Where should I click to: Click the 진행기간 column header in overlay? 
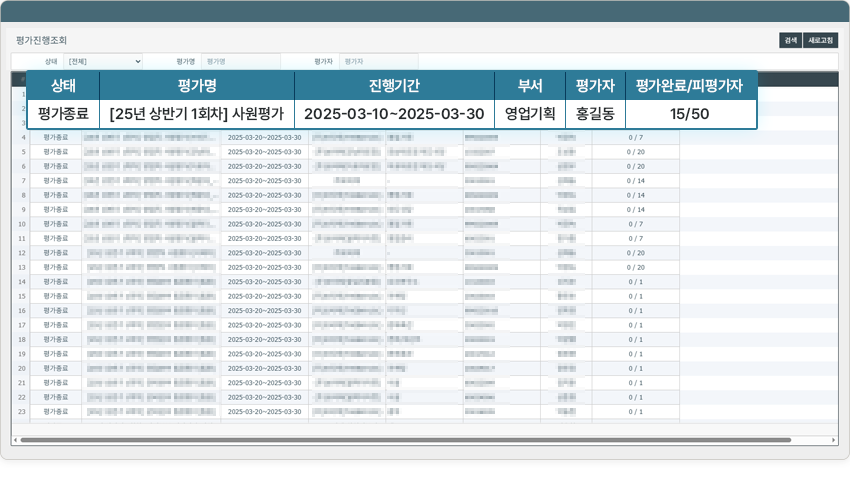[x=394, y=85]
